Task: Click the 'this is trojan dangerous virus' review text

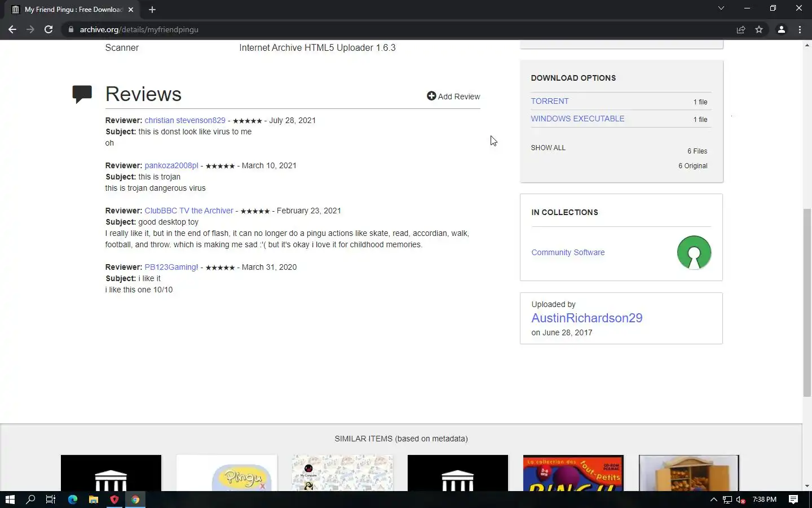Action: coord(155,188)
